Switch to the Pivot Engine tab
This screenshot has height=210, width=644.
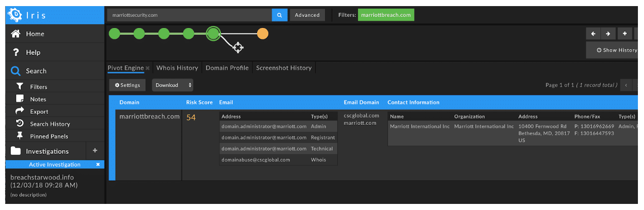[x=126, y=68]
